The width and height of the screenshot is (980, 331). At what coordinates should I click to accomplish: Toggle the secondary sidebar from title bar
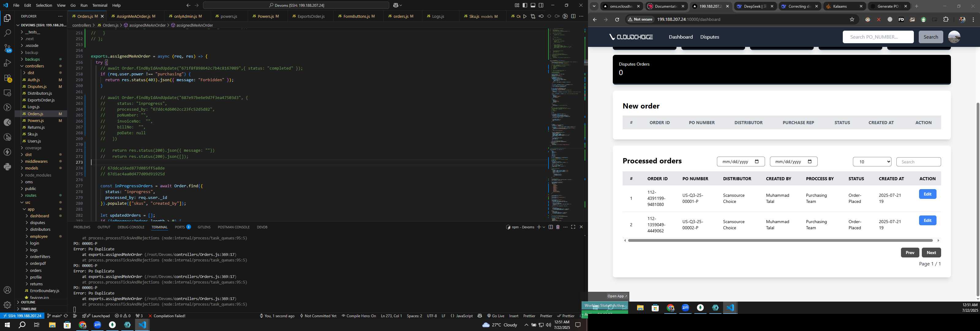(x=541, y=5)
